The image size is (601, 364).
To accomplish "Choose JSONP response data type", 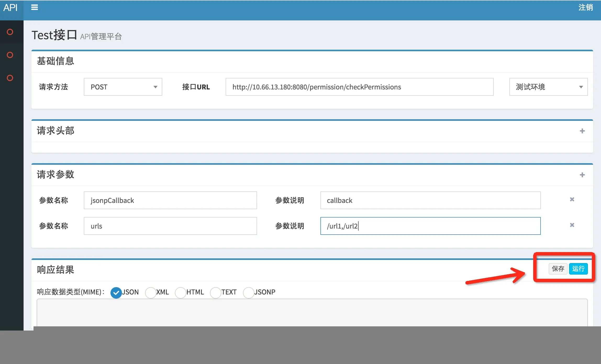I will (248, 292).
